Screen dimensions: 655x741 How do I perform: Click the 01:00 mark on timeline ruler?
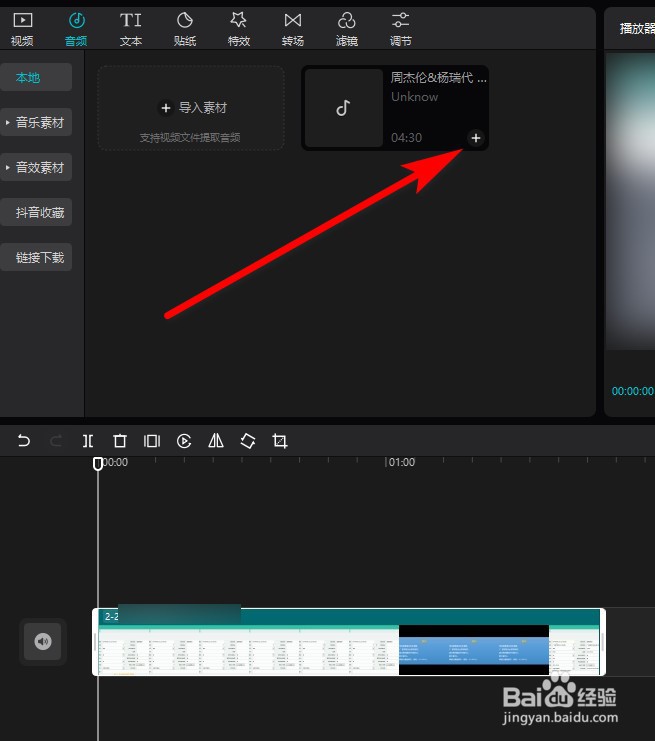tap(400, 462)
